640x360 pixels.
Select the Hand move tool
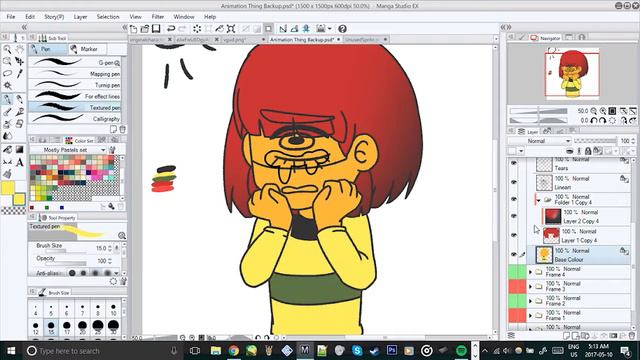[20, 50]
